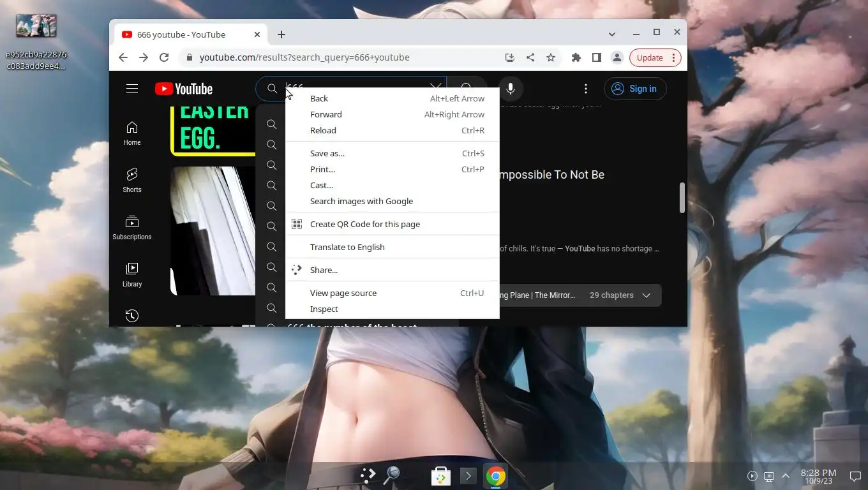Select Inspect in context menu

coord(392,309)
